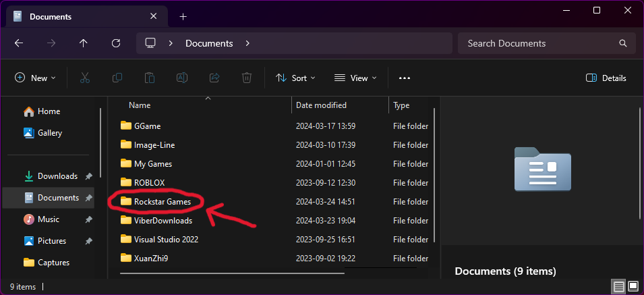
Task: Toggle the Details pane button
Action: [x=606, y=78]
